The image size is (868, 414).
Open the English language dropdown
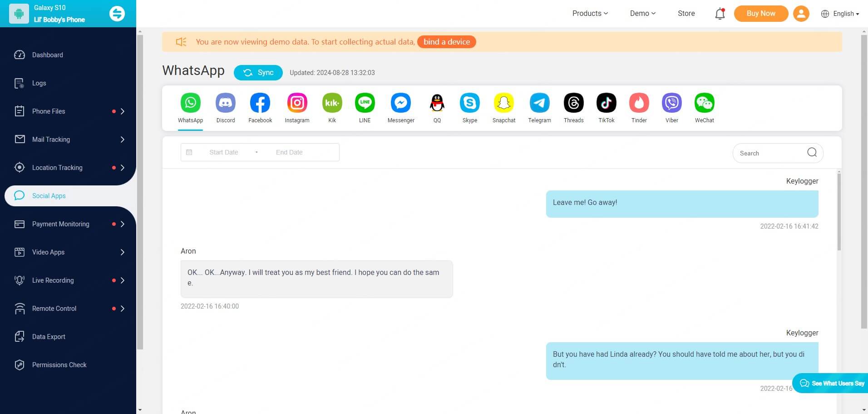[846, 14]
